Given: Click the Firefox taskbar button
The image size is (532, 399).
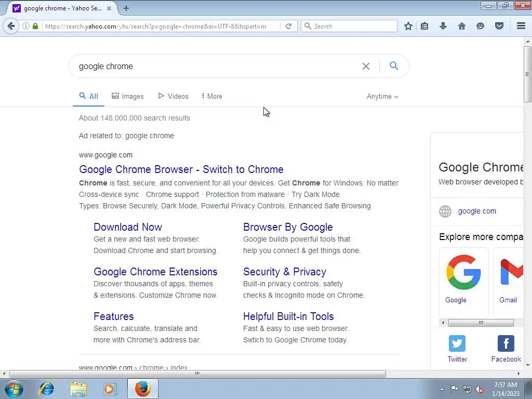Looking at the screenshot, I should 143,389.
